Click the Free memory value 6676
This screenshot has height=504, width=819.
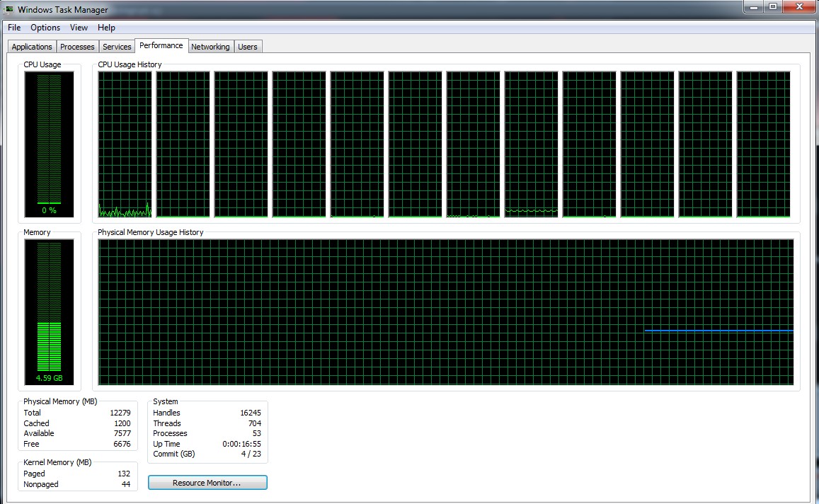tap(122, 444)
